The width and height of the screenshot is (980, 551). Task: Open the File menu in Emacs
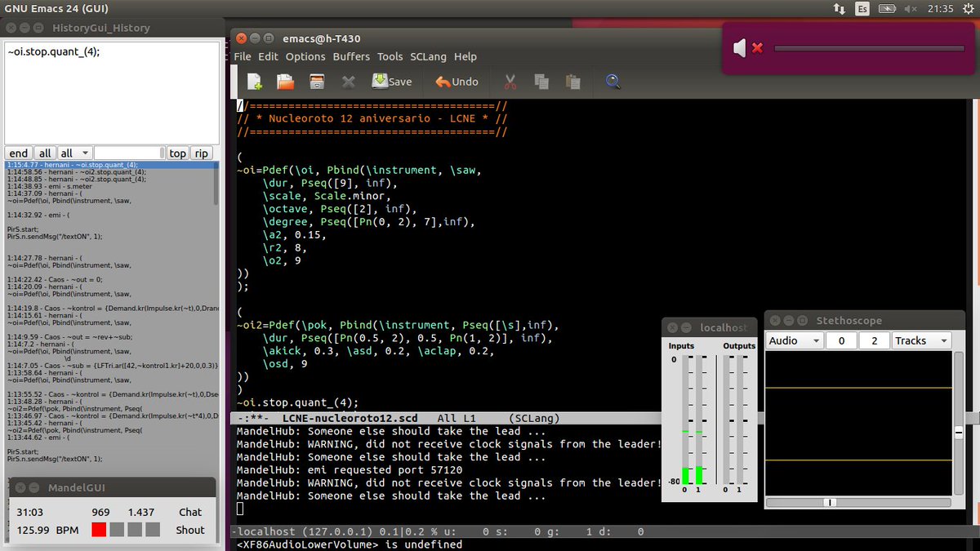pos(243,56)
